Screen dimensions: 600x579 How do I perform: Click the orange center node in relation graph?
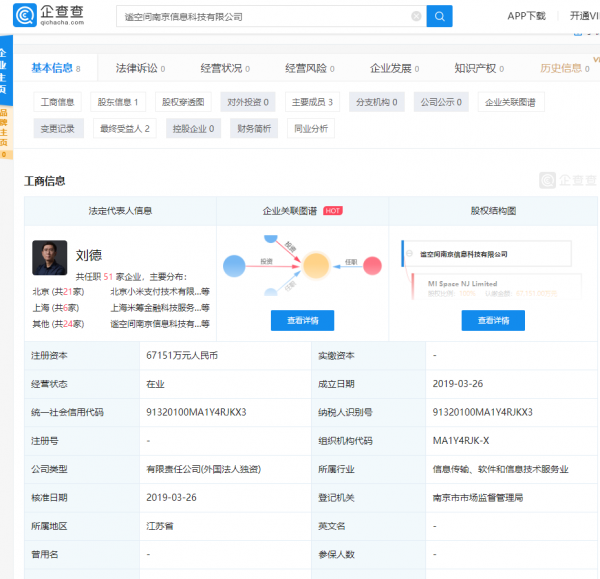[x=316, y=265]
